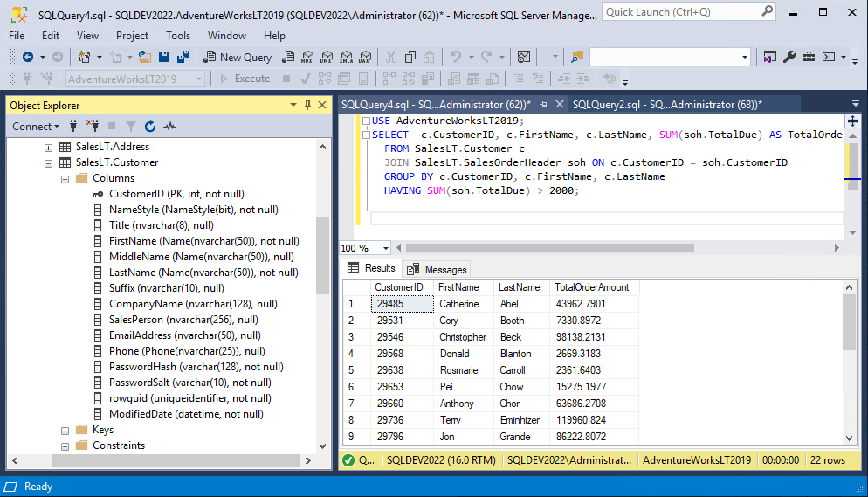This screenshot has width=868, height=497.
Task: Open the Connect dropdown in Object Explorer
Action: click(x=36, y=126)
